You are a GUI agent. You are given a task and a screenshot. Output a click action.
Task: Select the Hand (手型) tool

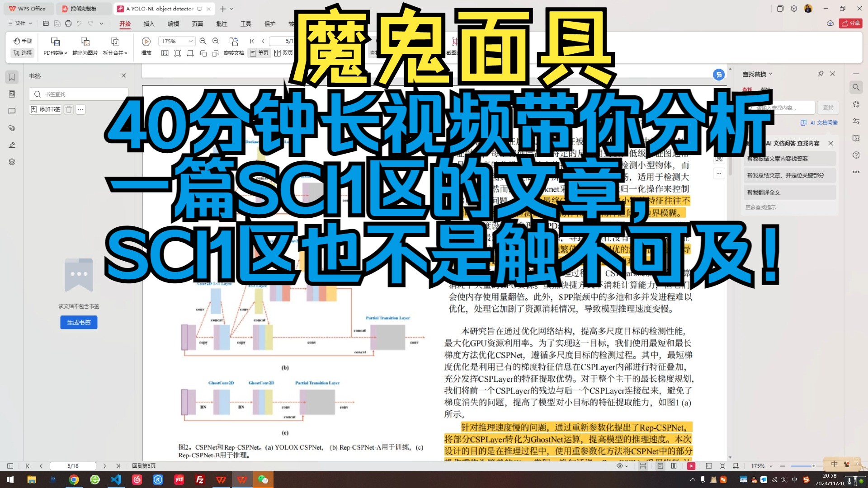coord(22,41)
